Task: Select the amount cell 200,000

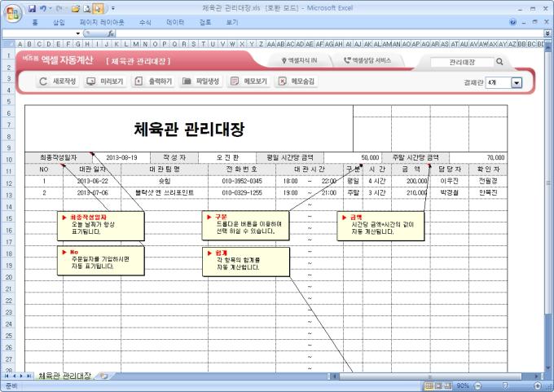Action: click(x=411, y=182)
